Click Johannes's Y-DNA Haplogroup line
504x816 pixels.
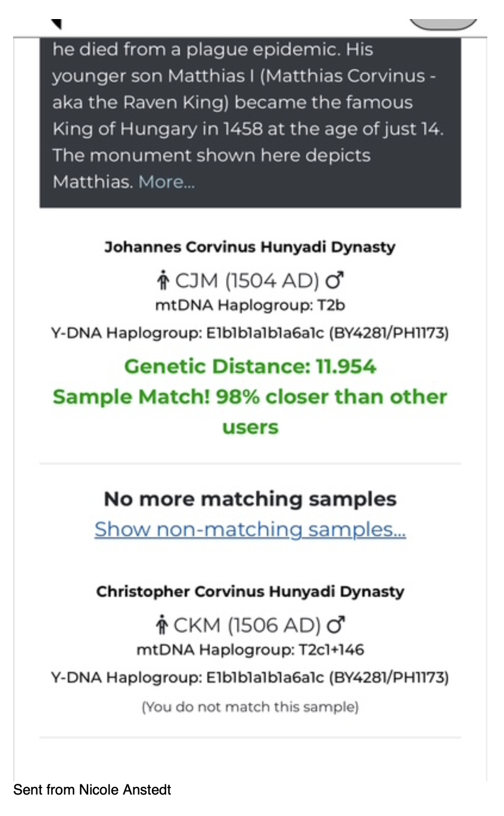tap(250, 334)
